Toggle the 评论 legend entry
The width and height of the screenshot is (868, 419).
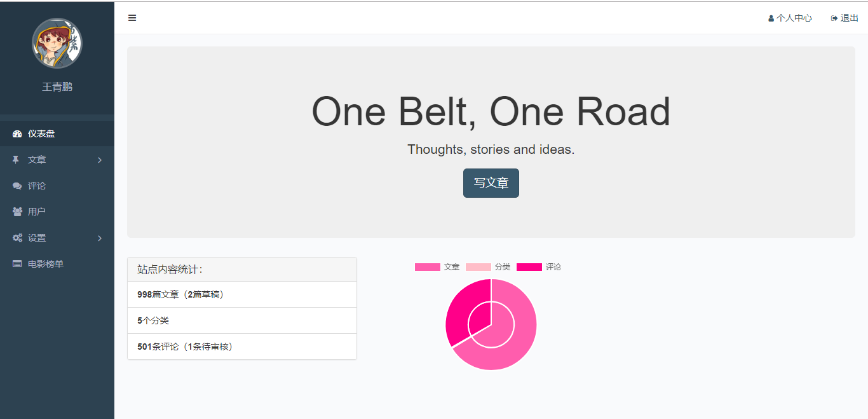click(x=539, y=267)
